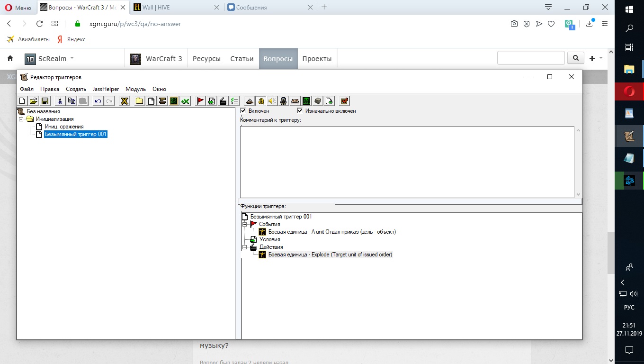Add a new action (clapperboard icon)
644x364 pixels.
223,100
